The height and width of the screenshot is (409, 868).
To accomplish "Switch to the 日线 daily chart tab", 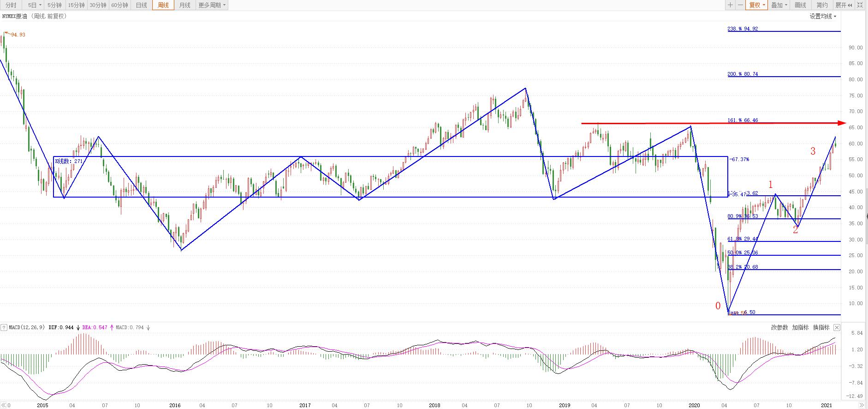I will pyautogui.click(x=141, y=5).
